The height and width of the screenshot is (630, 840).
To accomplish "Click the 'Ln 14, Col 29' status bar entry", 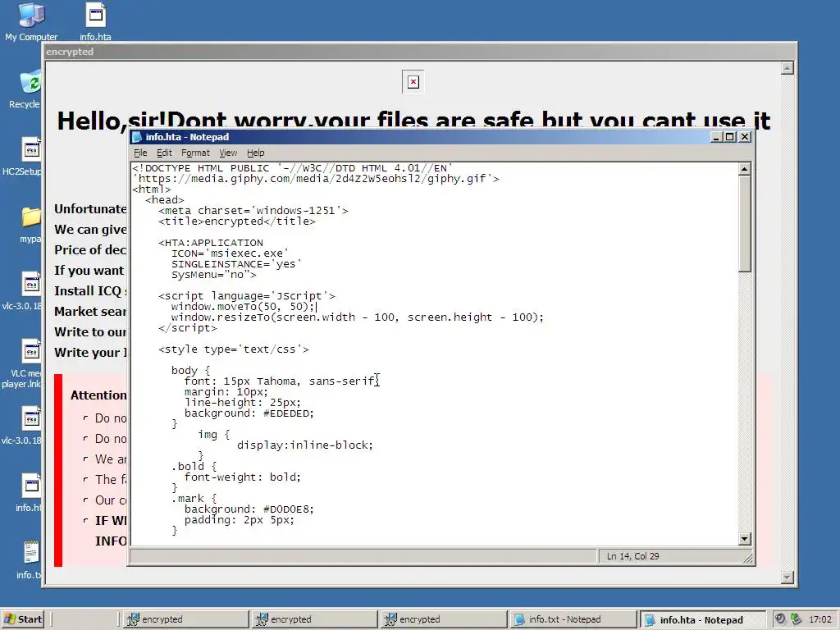I will click(632, 556).
